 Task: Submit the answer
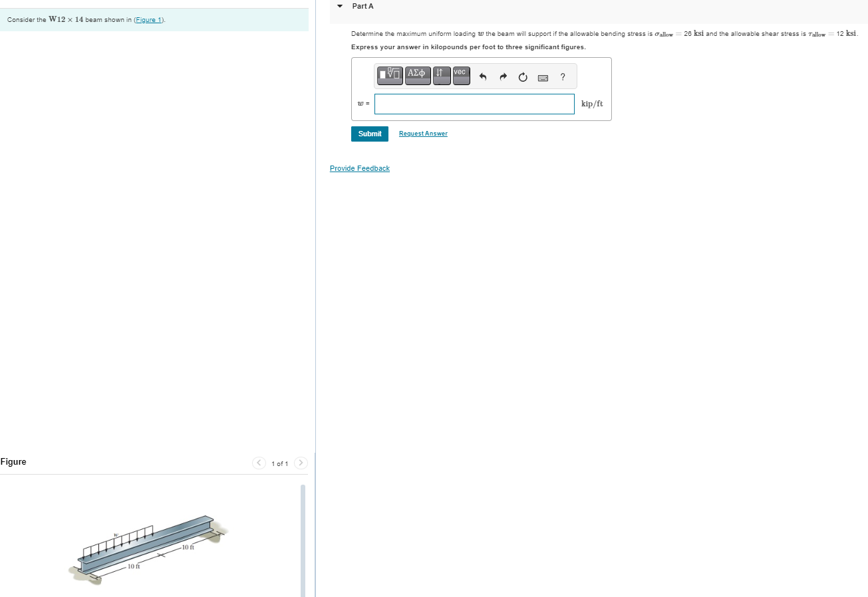pos(369,134)
